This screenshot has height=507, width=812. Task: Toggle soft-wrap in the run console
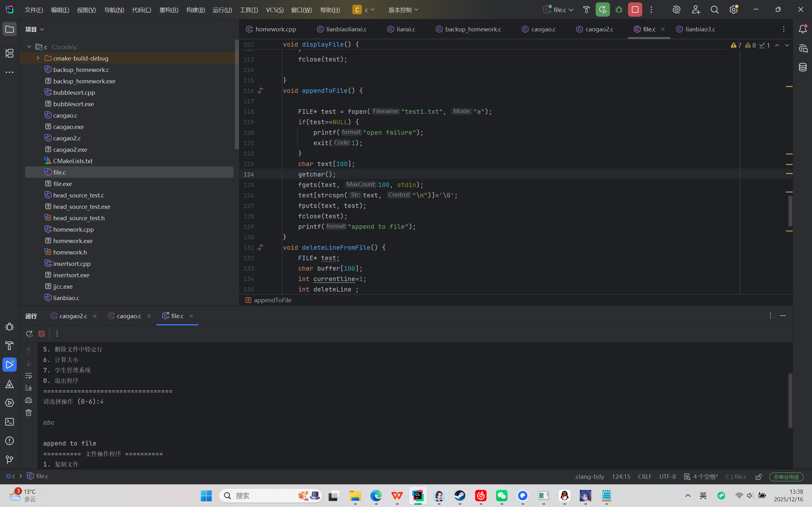29,375
